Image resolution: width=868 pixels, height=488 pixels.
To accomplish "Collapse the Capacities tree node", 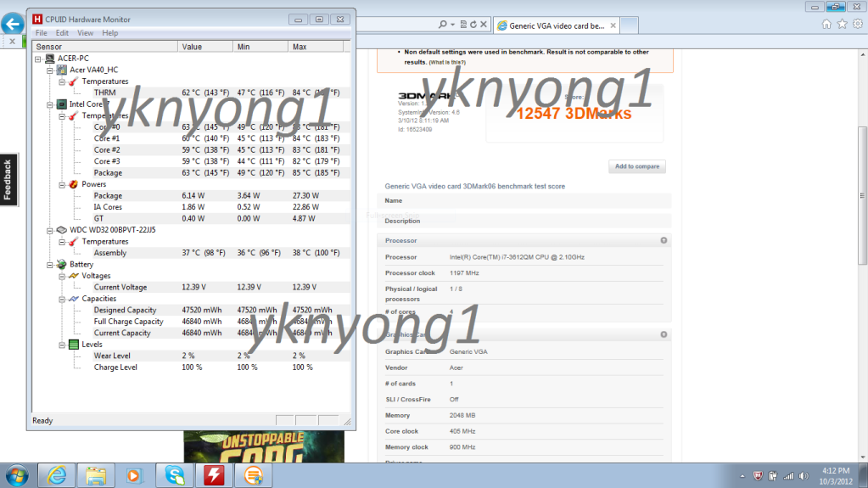I will pyautogui.click(x=62, y=299).
